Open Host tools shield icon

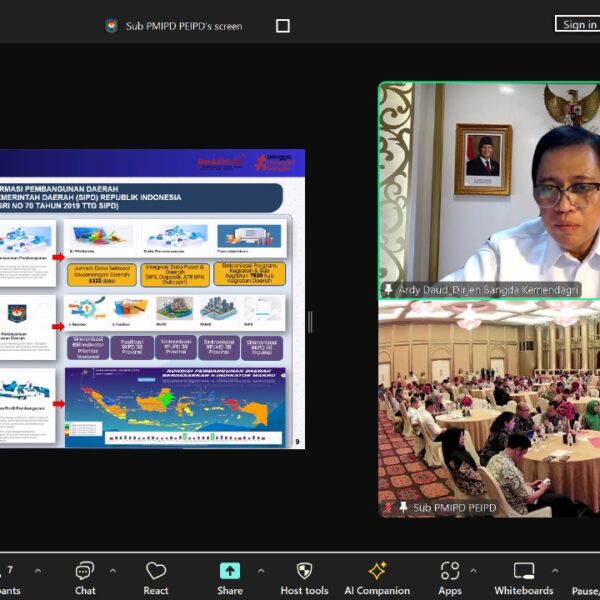[x=305, y=571]
